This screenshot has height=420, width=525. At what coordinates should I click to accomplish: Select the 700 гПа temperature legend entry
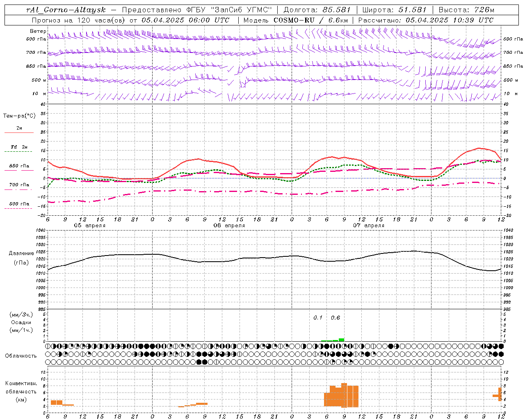point(19,185)
